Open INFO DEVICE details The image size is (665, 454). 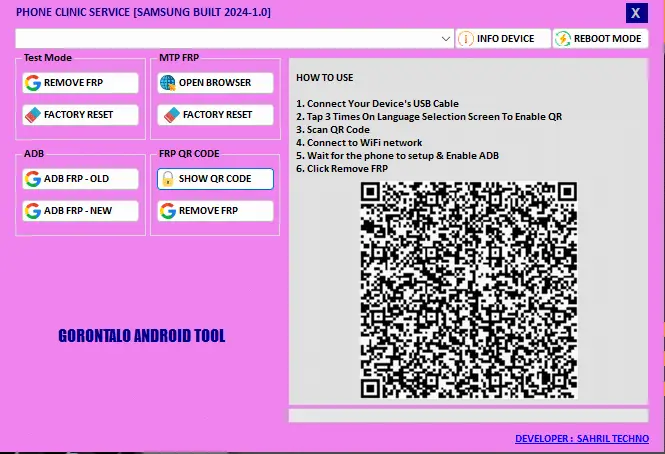503,39
